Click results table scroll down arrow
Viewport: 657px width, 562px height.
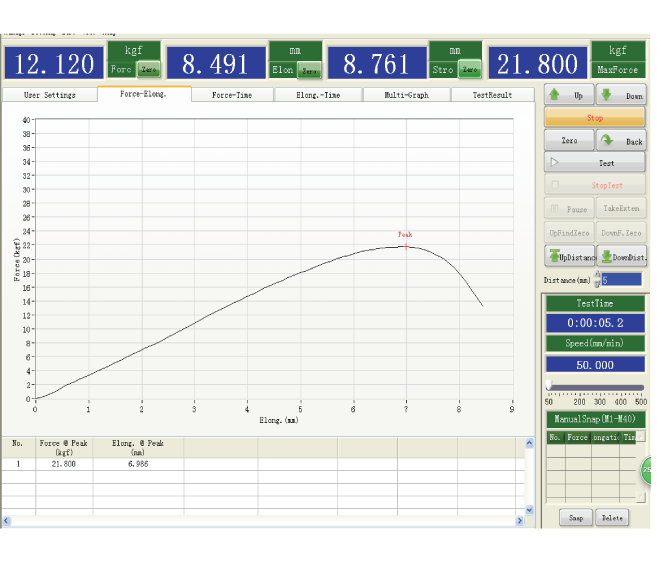click(529, 510)
